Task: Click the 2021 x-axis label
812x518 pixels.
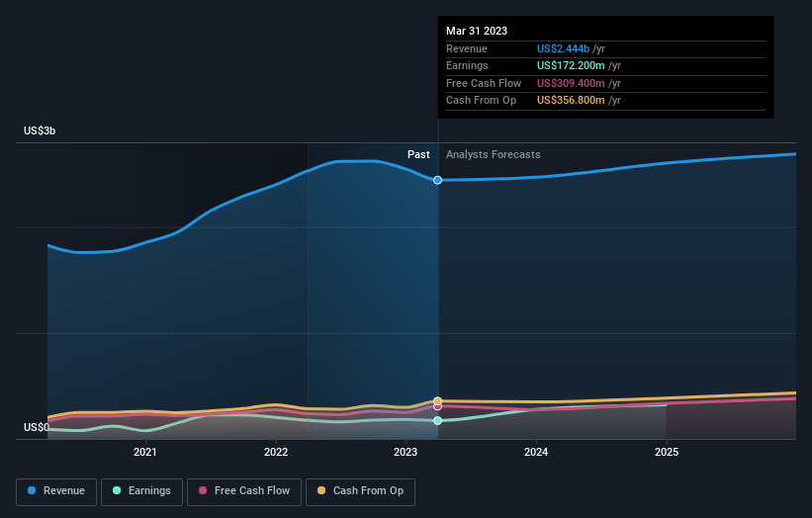Action: (145, 452)
